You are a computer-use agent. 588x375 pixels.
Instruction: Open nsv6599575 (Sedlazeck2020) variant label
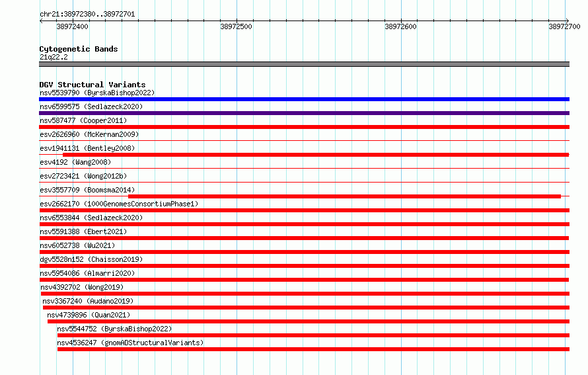tap(91, 106)
